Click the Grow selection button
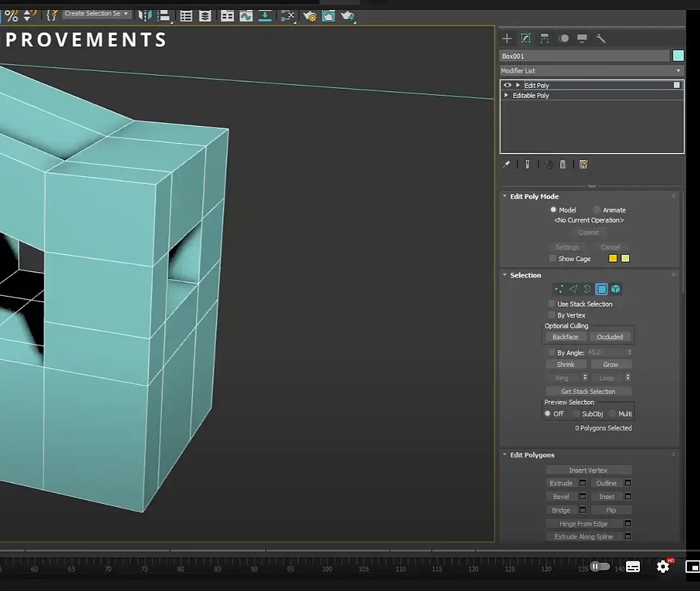The width and height of the screenshot is (700, 591). [x=610, y=364]
